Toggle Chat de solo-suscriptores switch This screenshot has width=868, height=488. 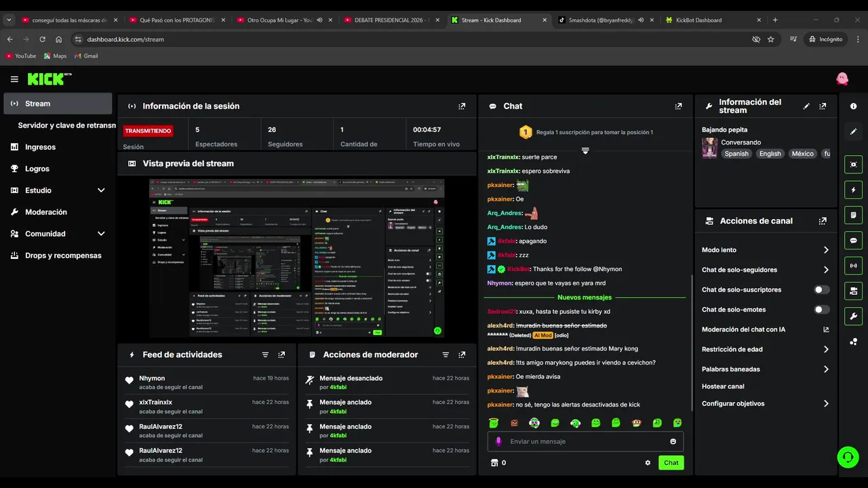coord(821,289)
